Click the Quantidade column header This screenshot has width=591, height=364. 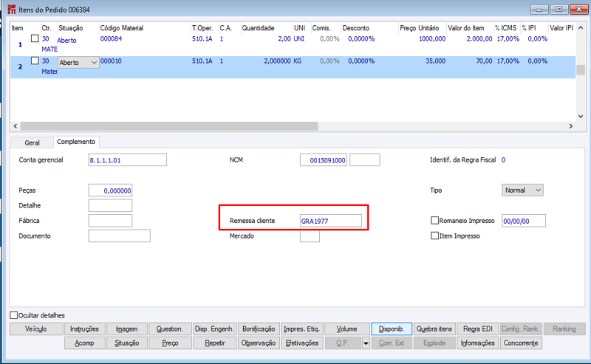pyautogui.click(x=258, y=28)
